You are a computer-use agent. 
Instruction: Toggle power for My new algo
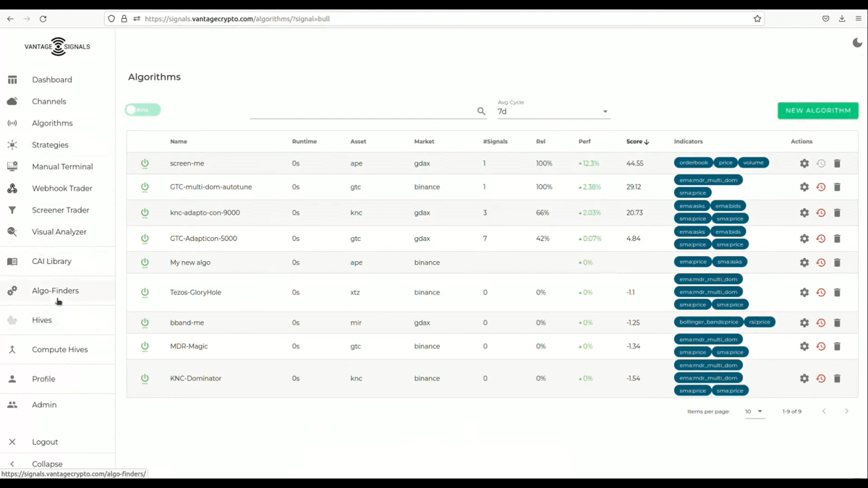[x=145, y=262]
